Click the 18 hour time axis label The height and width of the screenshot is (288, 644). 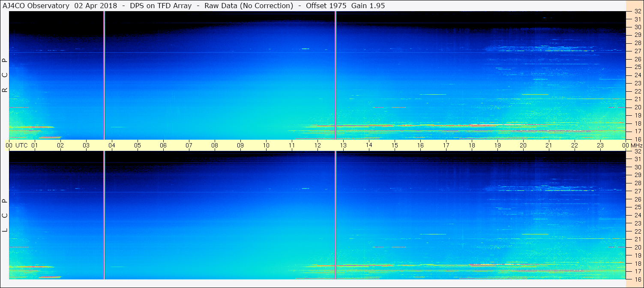pyautogui.click(x=472, y=145)
